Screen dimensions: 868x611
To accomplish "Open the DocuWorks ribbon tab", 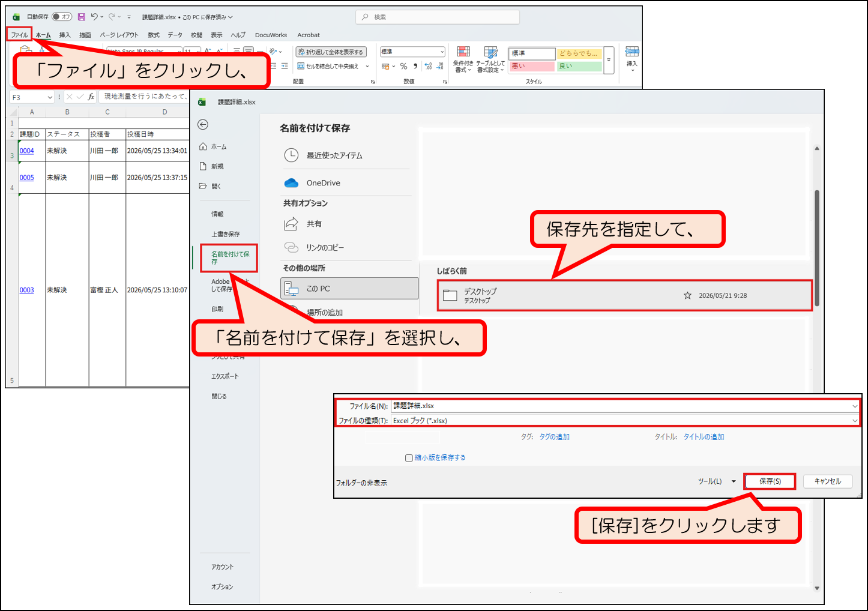I will pyautogui.click(x=271, y=35).
